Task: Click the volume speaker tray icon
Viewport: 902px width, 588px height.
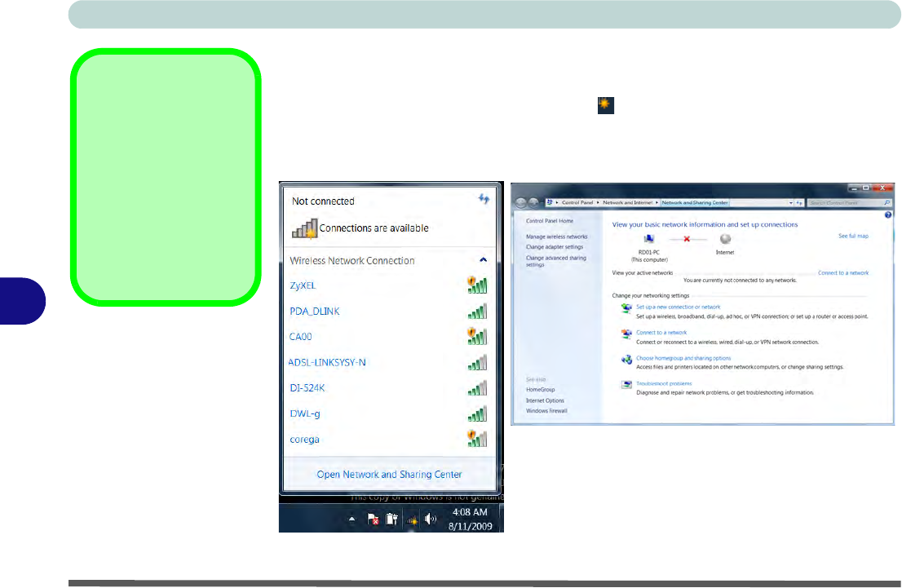Action: click(x=431, y=519)
